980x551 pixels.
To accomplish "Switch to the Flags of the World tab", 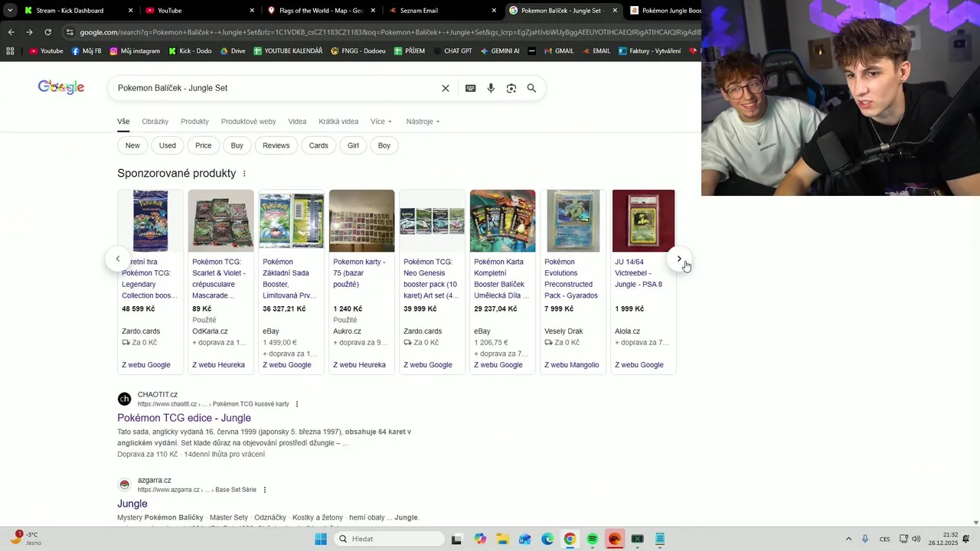I will coord(321,11).
